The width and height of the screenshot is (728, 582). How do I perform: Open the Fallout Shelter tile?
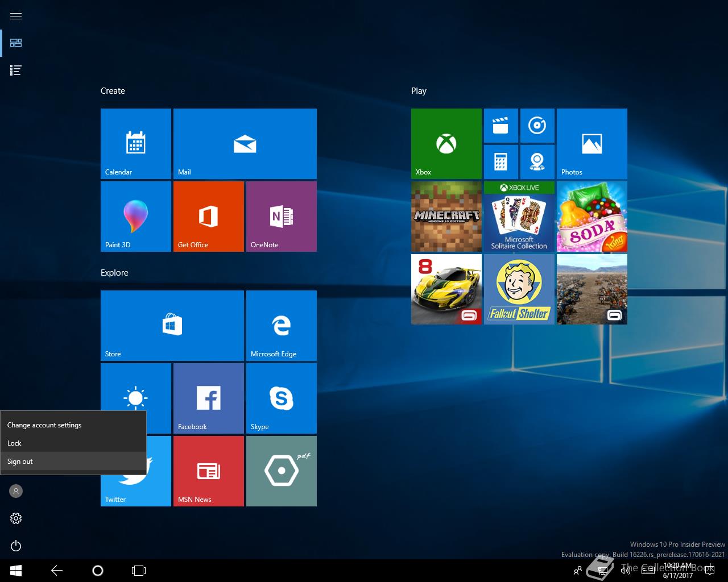519,289
